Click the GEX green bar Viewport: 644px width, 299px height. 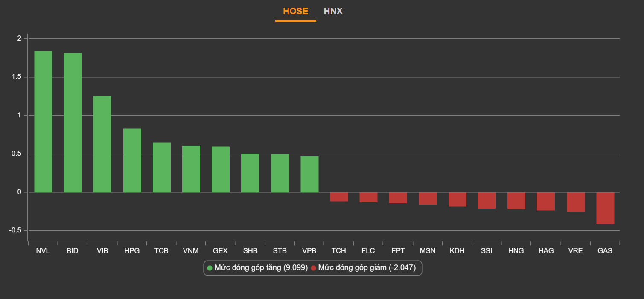point(220,169)
